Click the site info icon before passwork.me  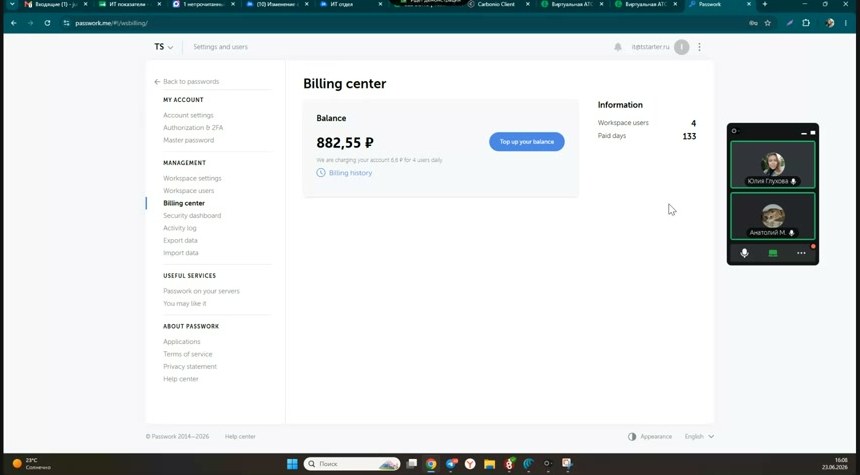66,23
